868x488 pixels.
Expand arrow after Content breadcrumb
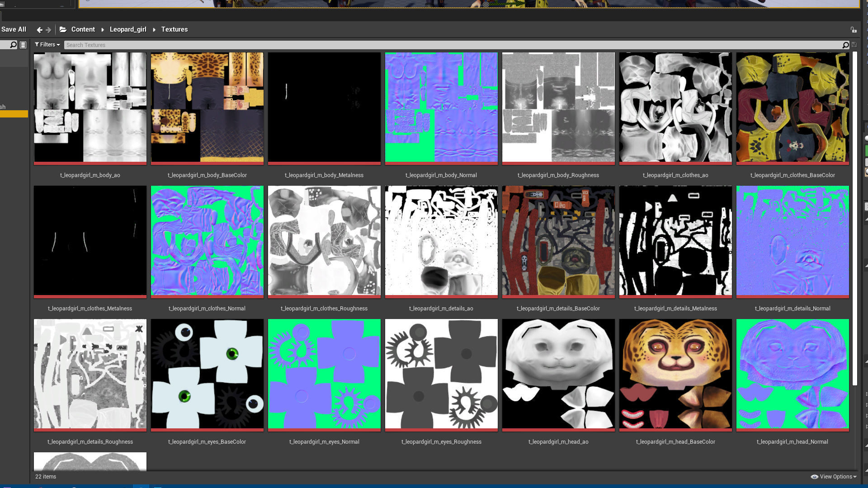[103, 30]
